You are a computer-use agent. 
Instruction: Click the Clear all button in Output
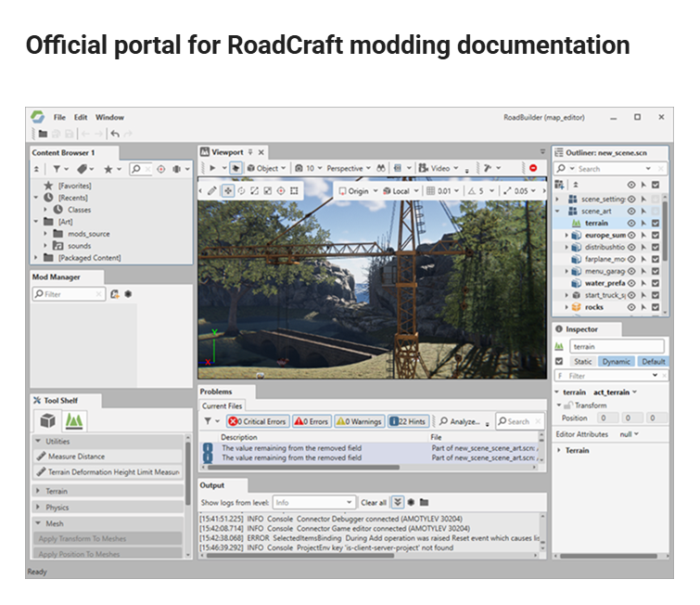coord(374,502)
